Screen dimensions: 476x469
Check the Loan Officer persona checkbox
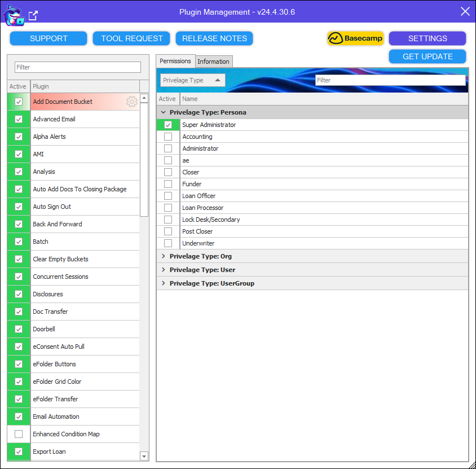(168, 196)
